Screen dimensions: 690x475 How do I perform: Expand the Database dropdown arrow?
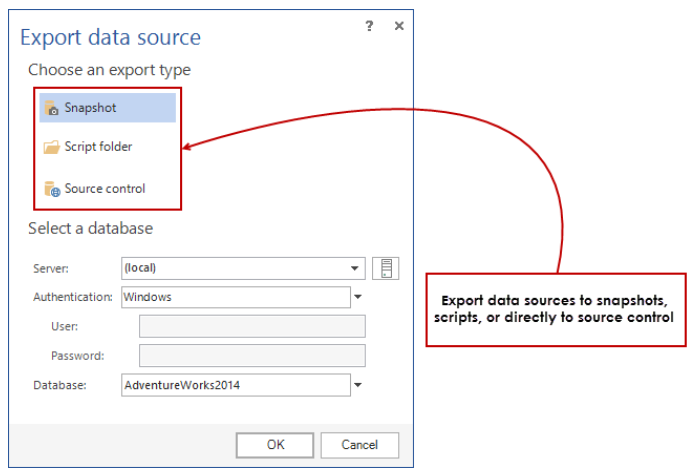coord(358,385)
